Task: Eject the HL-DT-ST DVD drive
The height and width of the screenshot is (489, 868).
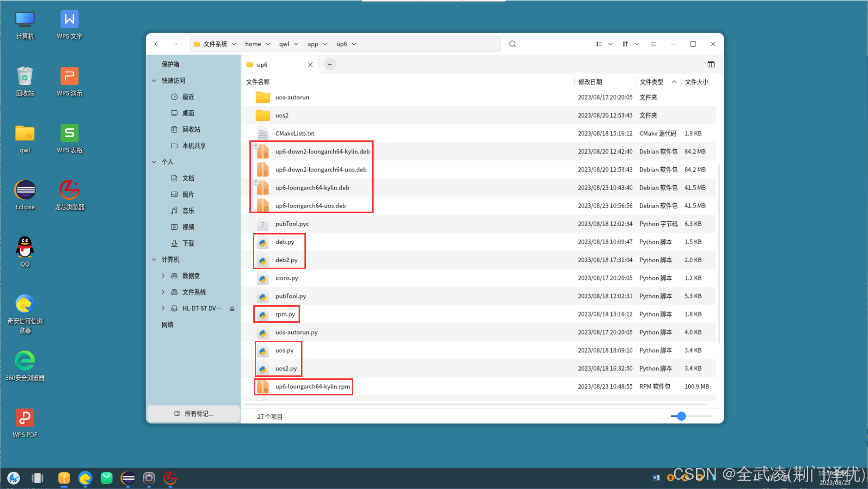Action: tap(232, 308)
